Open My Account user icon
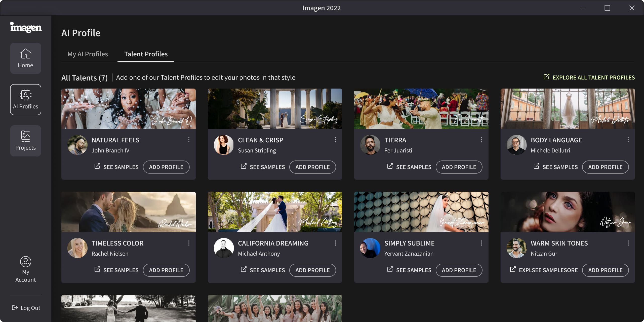The height and width of the screenshot is (322, 644). coord(25,262)
